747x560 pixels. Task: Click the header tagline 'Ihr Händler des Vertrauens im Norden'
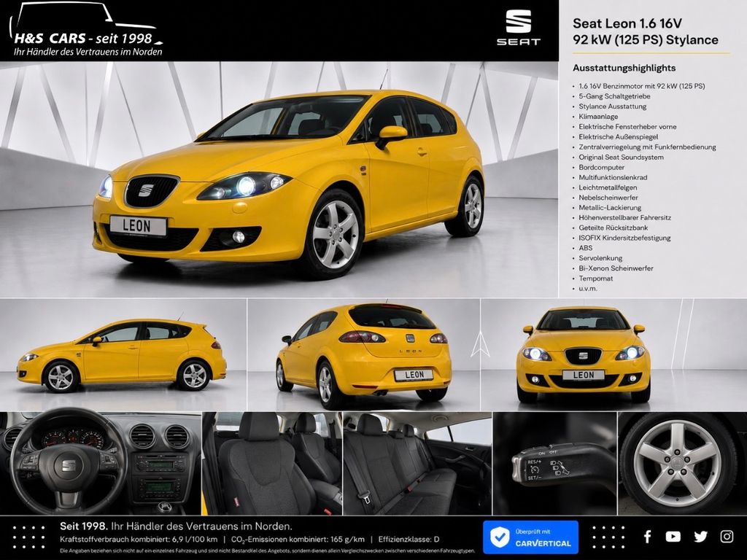[x=88, y=52]
